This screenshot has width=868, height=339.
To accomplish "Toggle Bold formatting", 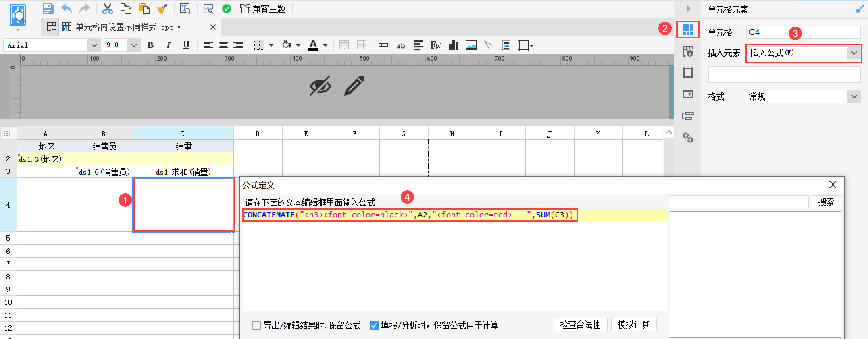I will 151,45.
